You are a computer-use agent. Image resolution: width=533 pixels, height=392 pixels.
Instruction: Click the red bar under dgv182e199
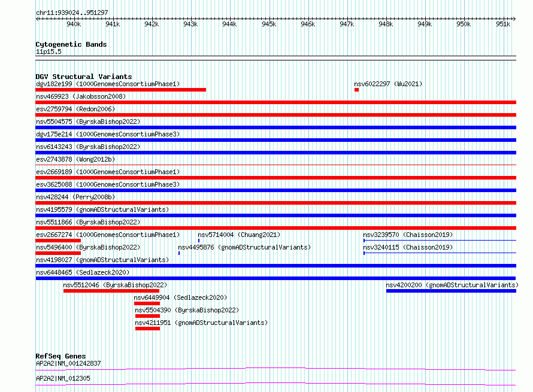coord(120,90)
